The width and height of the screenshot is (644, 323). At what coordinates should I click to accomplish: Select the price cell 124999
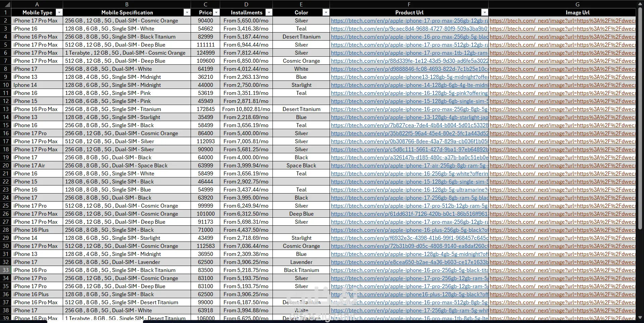(205, 53)
